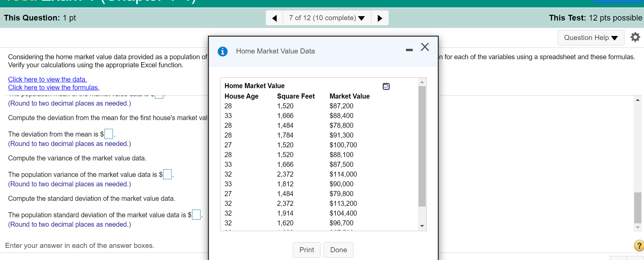This screenshot has width=644, height=260.
Task: Click the data table vertical scrollbar thumb
Action: coord(422,146)
